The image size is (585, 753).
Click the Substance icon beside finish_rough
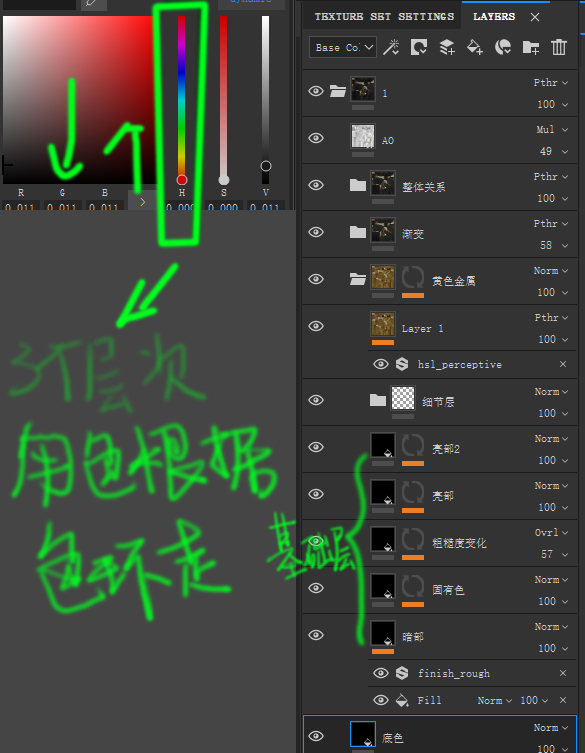402,673
